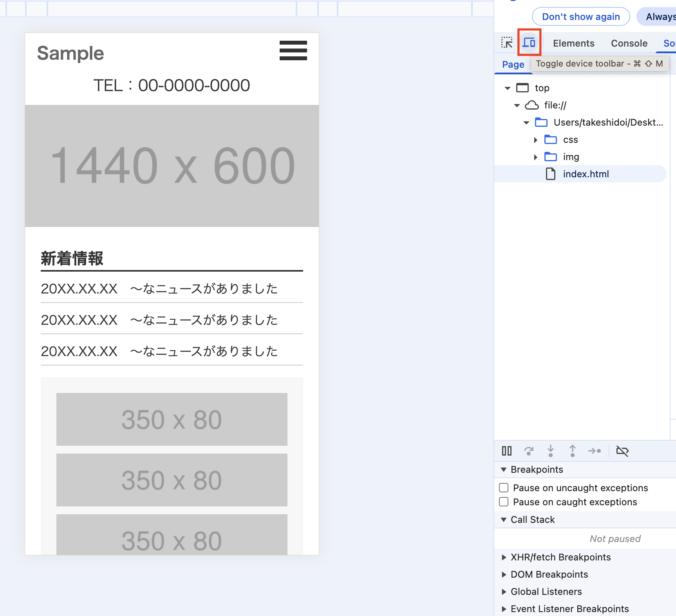Click the 1440 x 600 hero image

(x=172, y=166)
